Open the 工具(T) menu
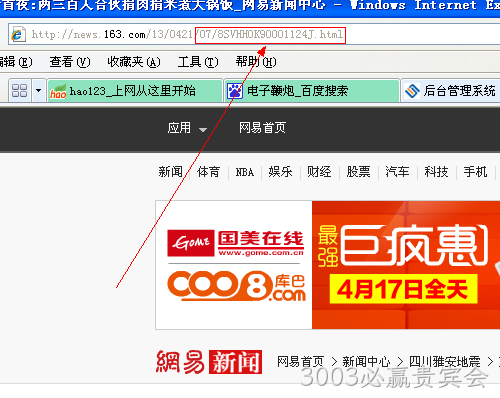The width and height of the screenshot is (500, 398). 198,62
